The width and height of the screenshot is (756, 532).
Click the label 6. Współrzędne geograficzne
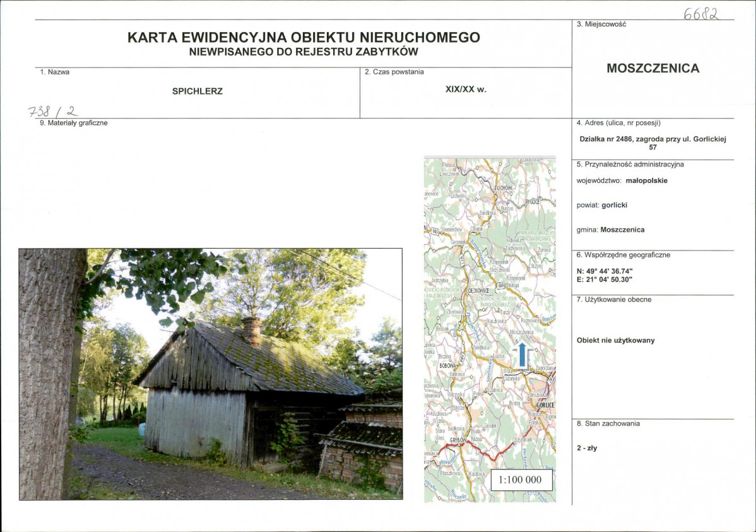(623, 255)
